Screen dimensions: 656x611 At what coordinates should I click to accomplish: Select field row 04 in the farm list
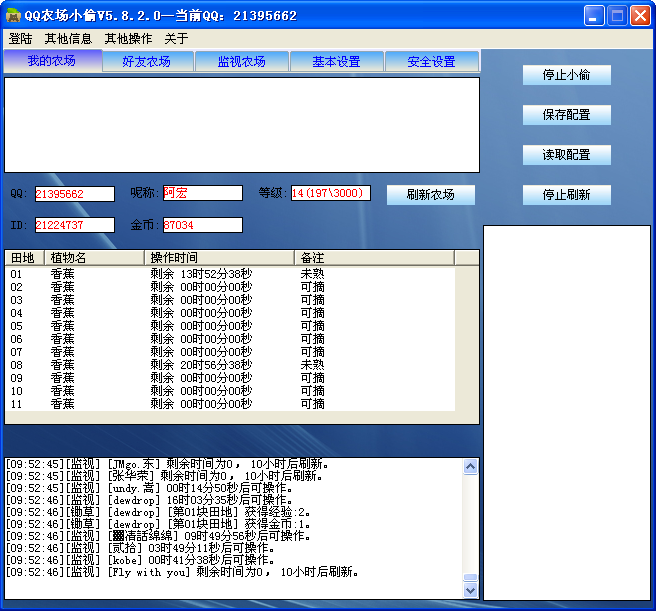pyautogui.click(x=230, y=313)
